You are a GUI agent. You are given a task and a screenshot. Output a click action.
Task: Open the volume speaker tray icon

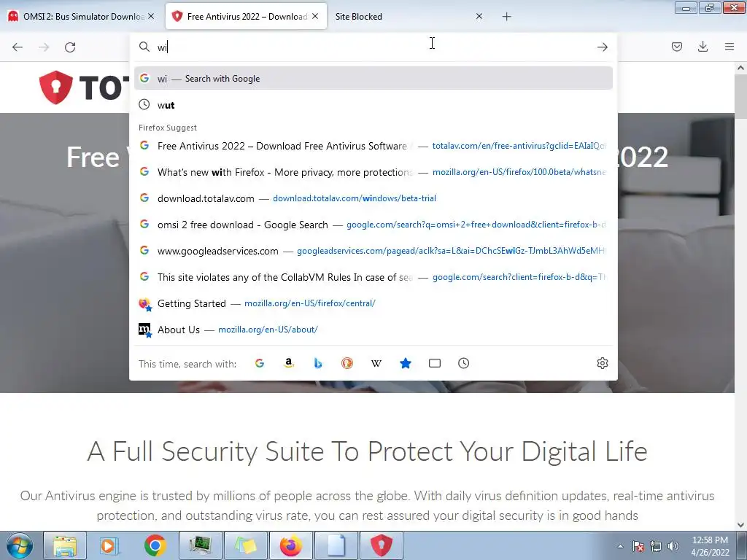[x=673, y=546]
